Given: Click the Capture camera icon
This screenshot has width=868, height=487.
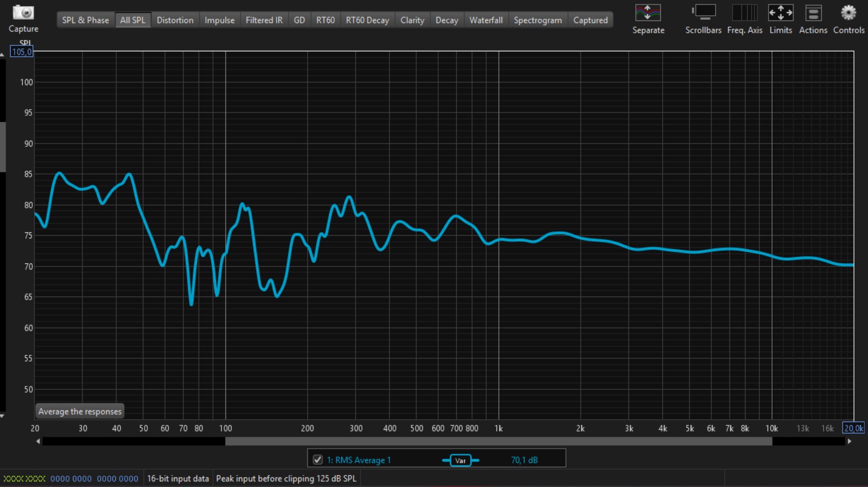Looking at the screenshot, I should pyautogui.click(x=23, y=13).
